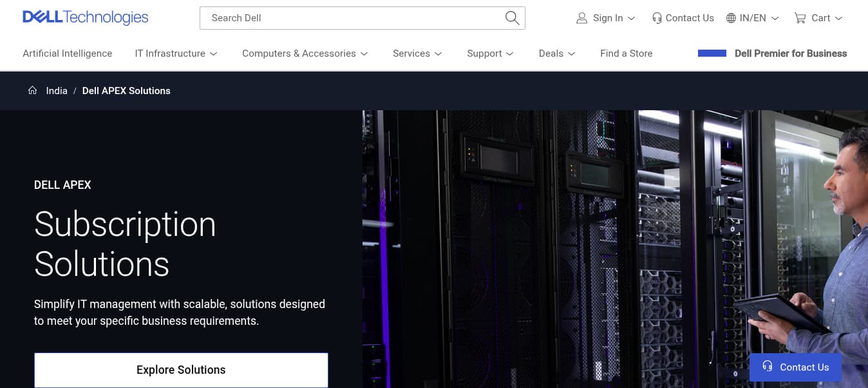Click the Cart text label
The width and height of the screenshot is (868, 388).
point(820,18)
